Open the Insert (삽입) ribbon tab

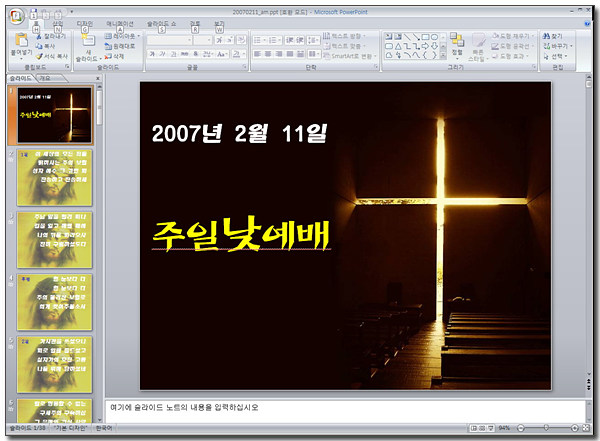[x=58, y=24]
